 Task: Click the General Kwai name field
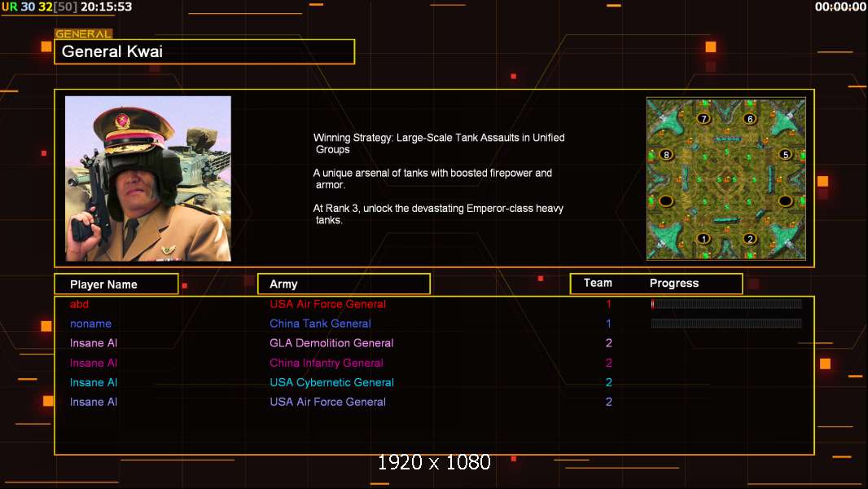[204, 51]
